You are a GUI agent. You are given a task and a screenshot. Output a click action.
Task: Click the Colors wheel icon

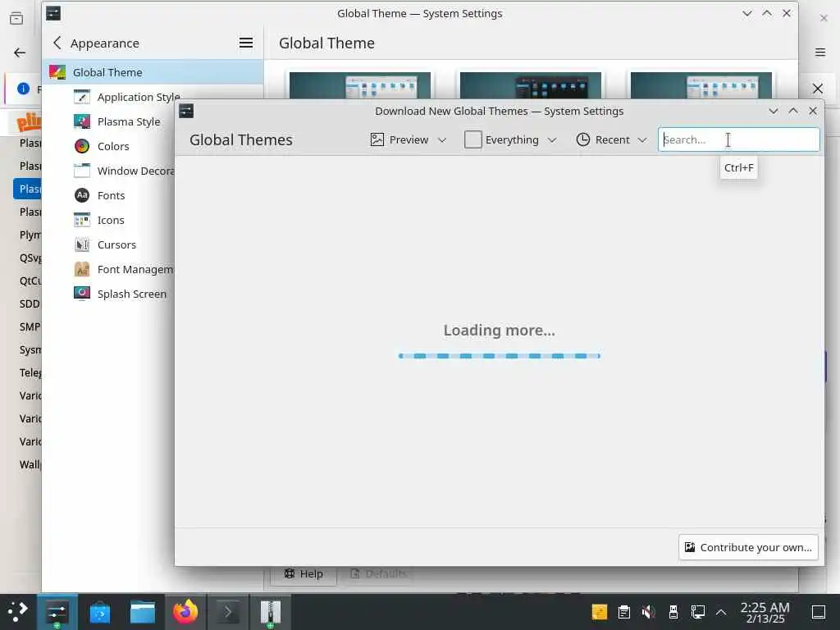click(x=82, y=146)
